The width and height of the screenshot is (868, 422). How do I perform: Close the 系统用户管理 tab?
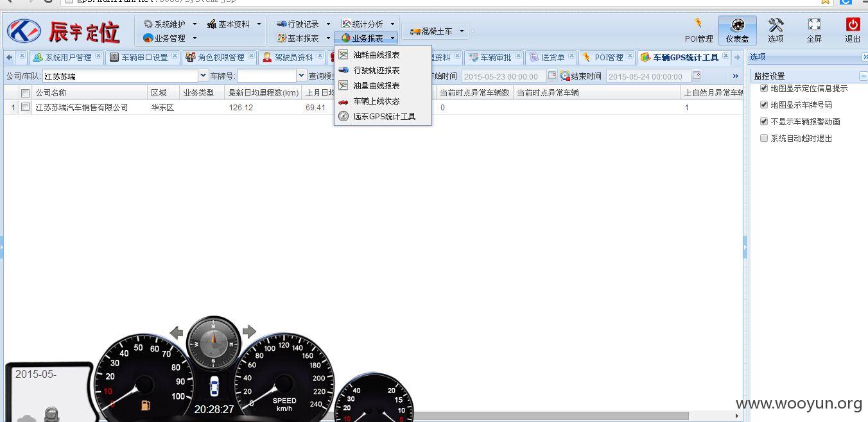point(99,56)
